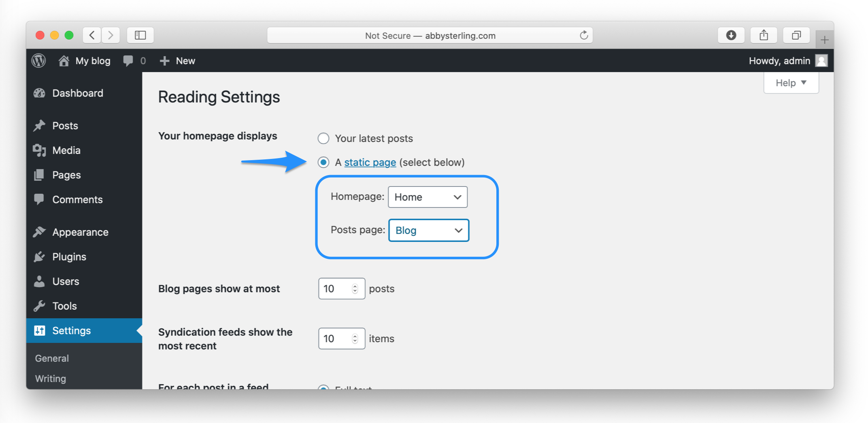The width and height of the screenshot is (868, 423).
Task: Open the Posts section via pin icon
Action: point(39,125)
